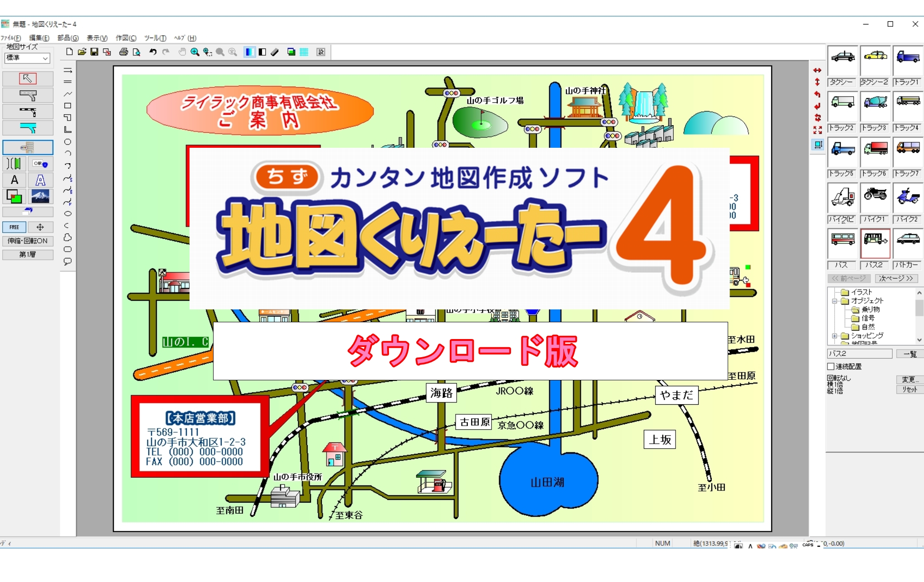Open the 地図サイズ 標準 dropdown
This screenshot has width=924, height=582.
click(x=27, y=58)
